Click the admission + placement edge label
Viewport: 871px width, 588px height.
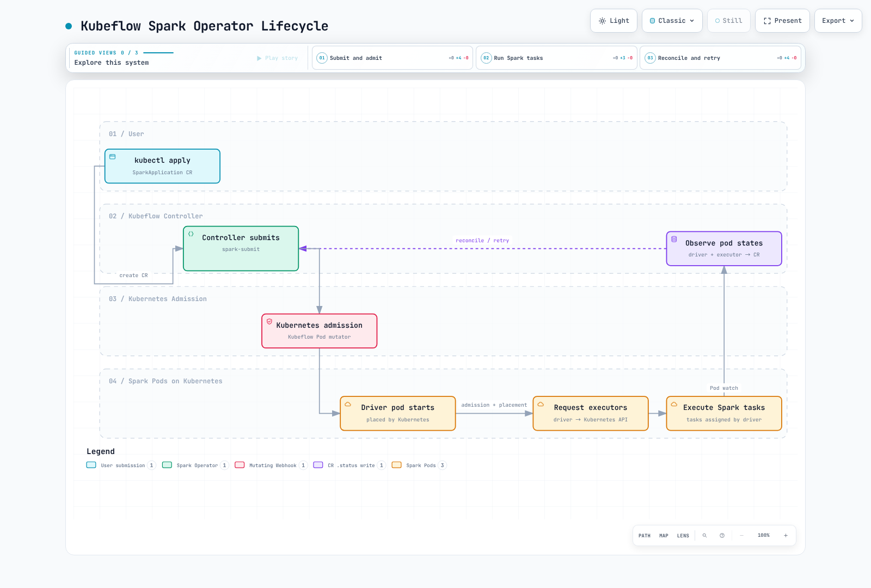tap(494, 405)
